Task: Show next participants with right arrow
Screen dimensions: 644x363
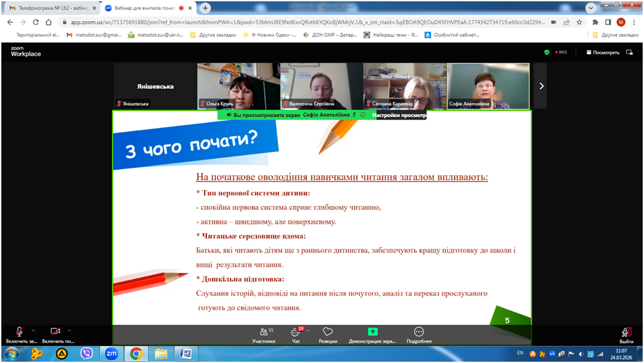Action: tap(541, 85)
